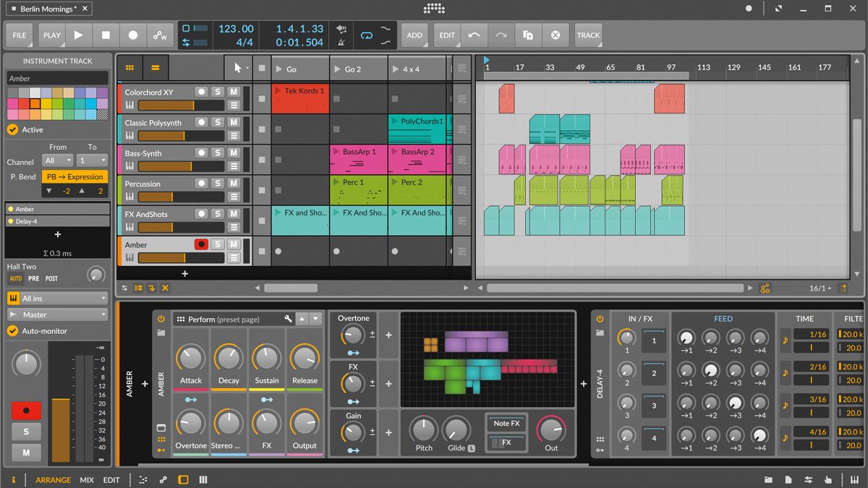
Task: Click the Note FX button on the Amber device
Action: pyautogui.click(x=506, y=424)
